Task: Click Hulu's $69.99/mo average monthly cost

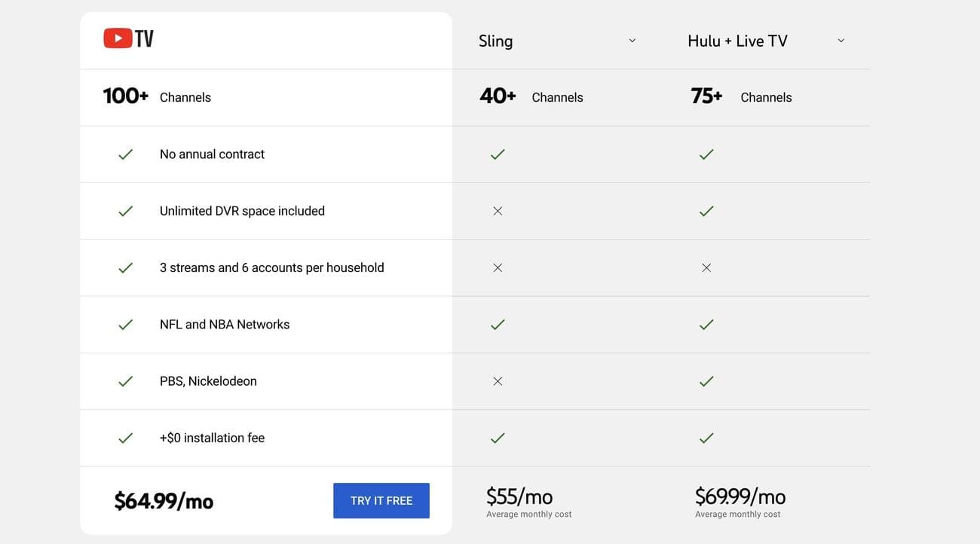Action: pos(740,495)
